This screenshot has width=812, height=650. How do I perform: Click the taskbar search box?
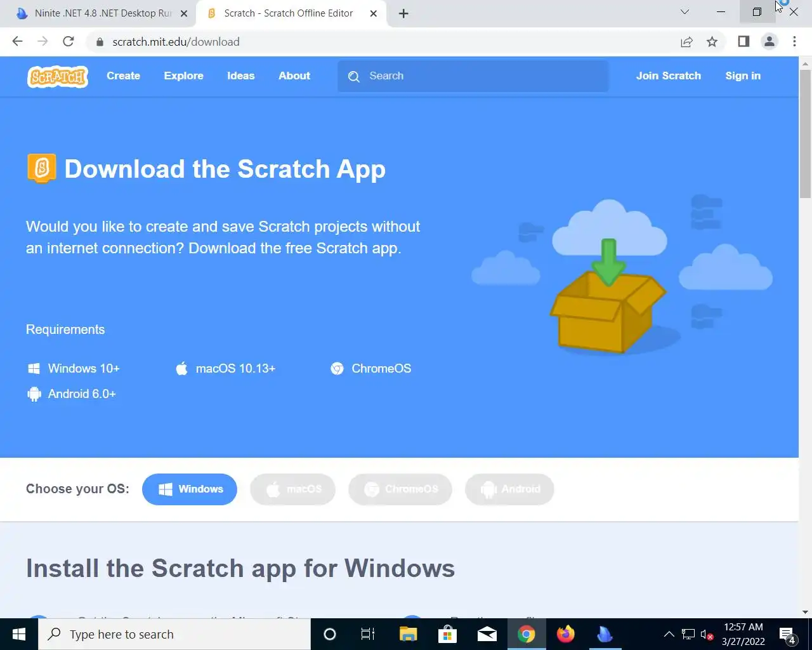174,634
